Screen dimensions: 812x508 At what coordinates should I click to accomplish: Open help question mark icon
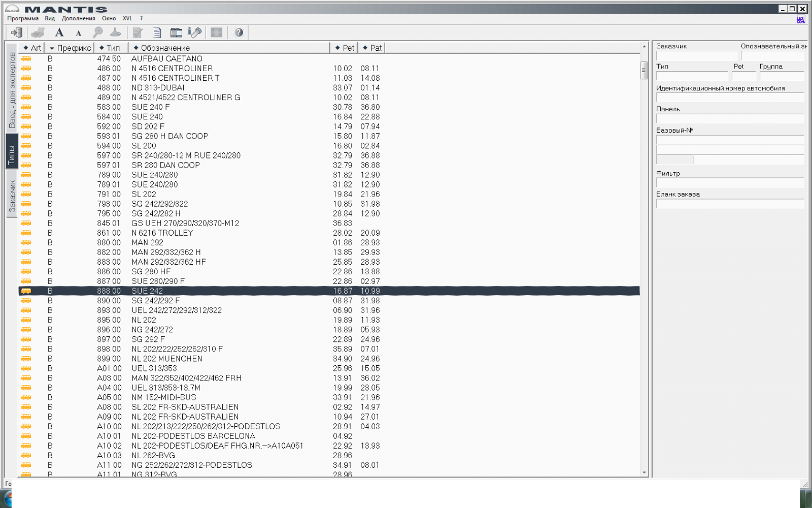click(x=239, y=33)
